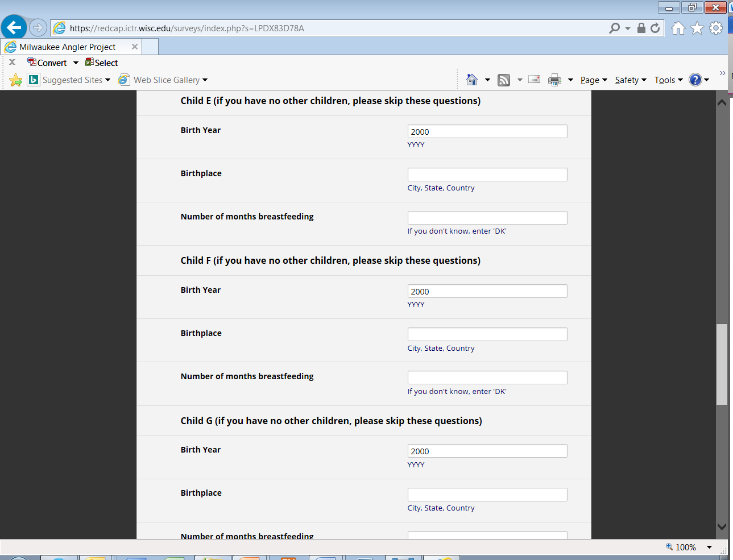This screenshot has width=733, height=560.
Task: Click Child G Birthplace field
Action: pos(487,495)
